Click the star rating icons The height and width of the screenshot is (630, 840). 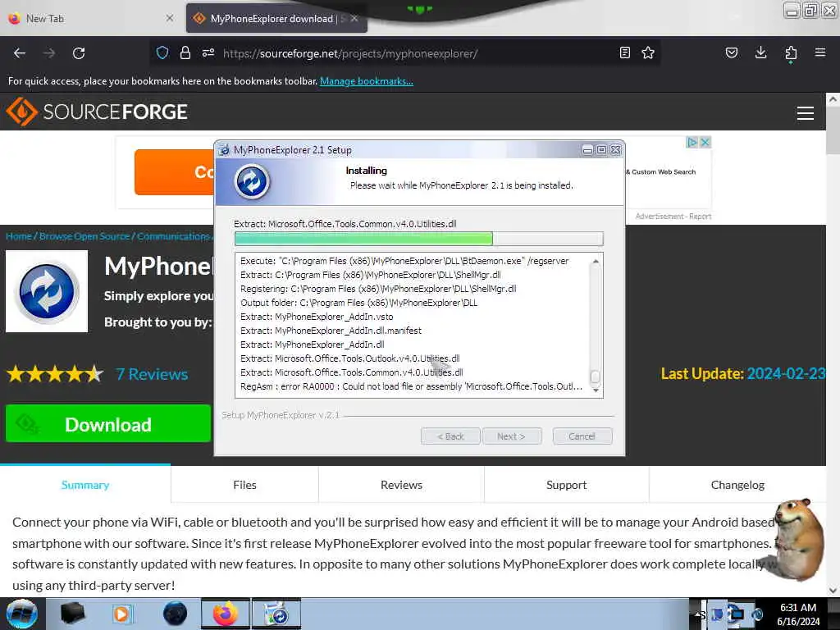[x=55, y=374]
